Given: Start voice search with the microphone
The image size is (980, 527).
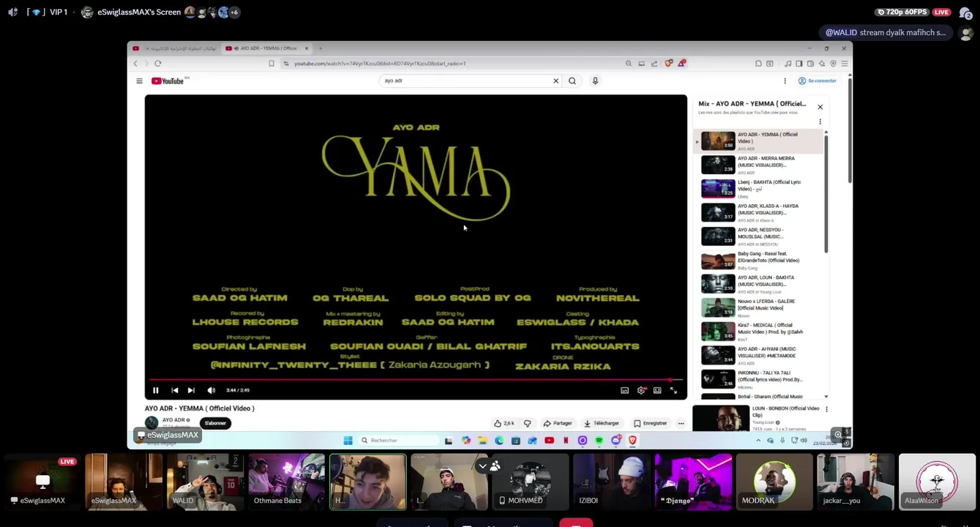Looking at the screenshot, I should click(x=595, y=81).
